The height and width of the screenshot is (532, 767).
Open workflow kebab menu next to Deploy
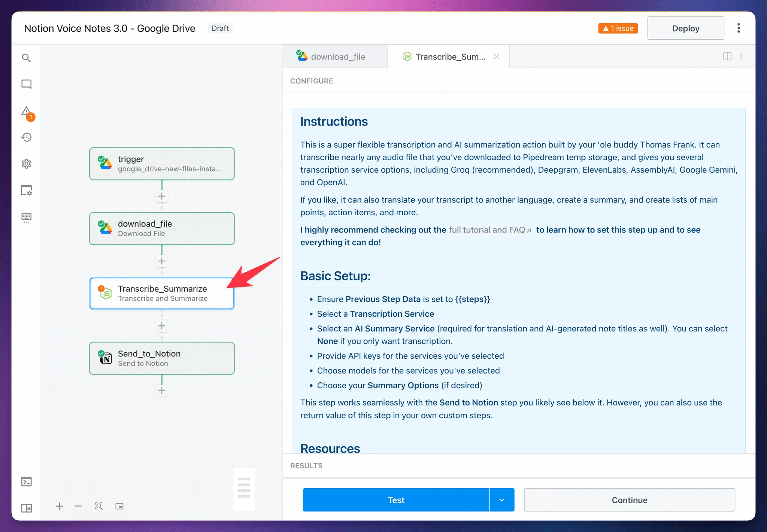pos(739,28)
